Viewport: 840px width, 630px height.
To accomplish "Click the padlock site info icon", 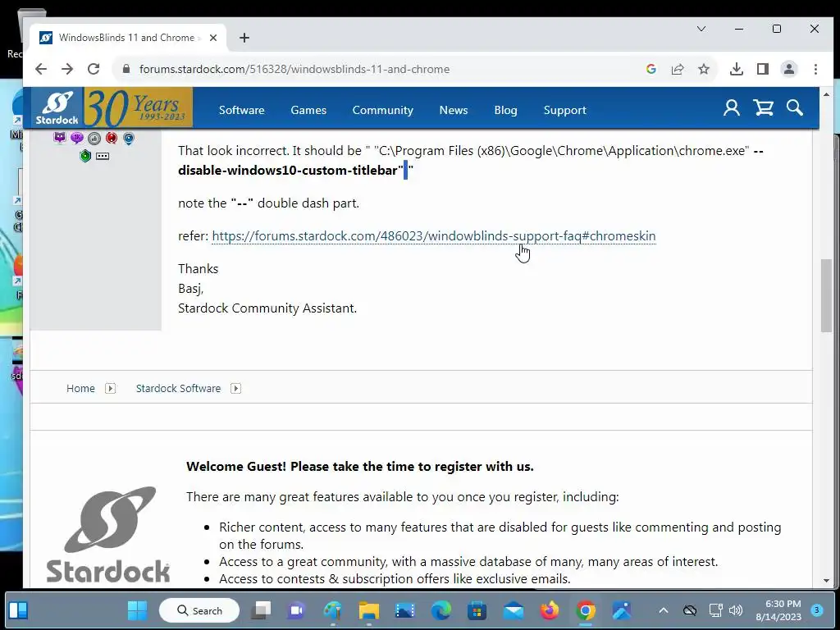I will tap(126, 69).
